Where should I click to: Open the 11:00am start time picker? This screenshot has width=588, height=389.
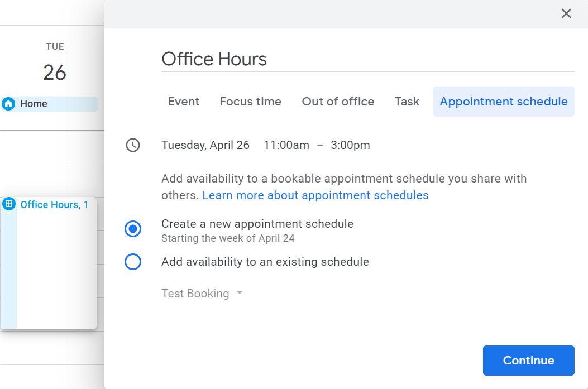(286, 146)
